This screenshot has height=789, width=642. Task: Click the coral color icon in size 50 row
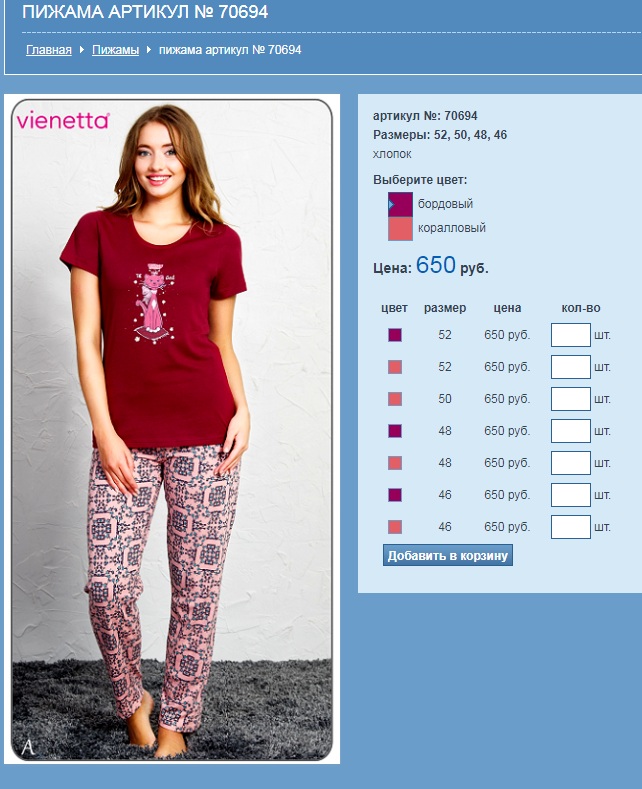[395, 399]
